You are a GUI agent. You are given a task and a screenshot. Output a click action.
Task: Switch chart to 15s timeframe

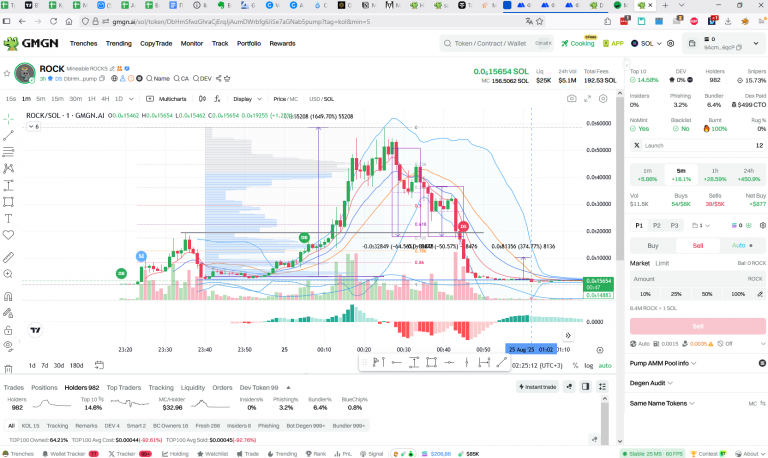point(11,98)
